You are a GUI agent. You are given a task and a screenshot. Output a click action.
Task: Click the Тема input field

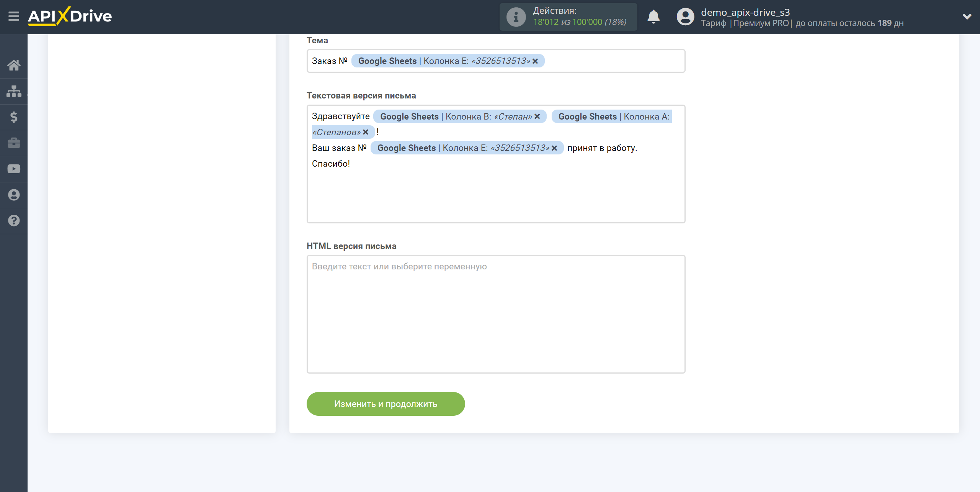pyautogui.click(x=496, y=61)
